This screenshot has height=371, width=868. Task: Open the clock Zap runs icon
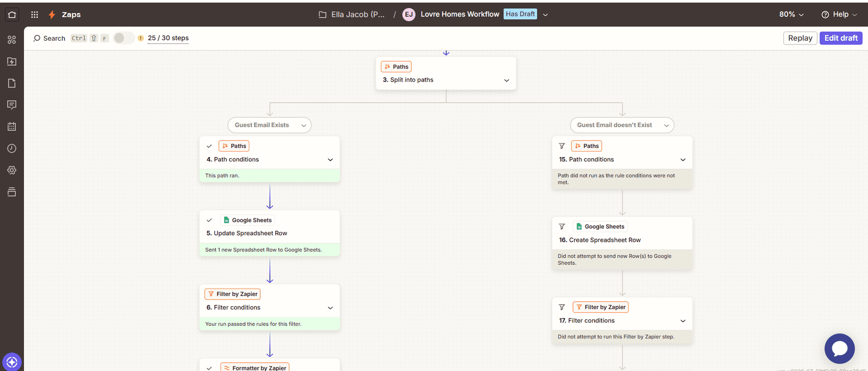(12, 148)
